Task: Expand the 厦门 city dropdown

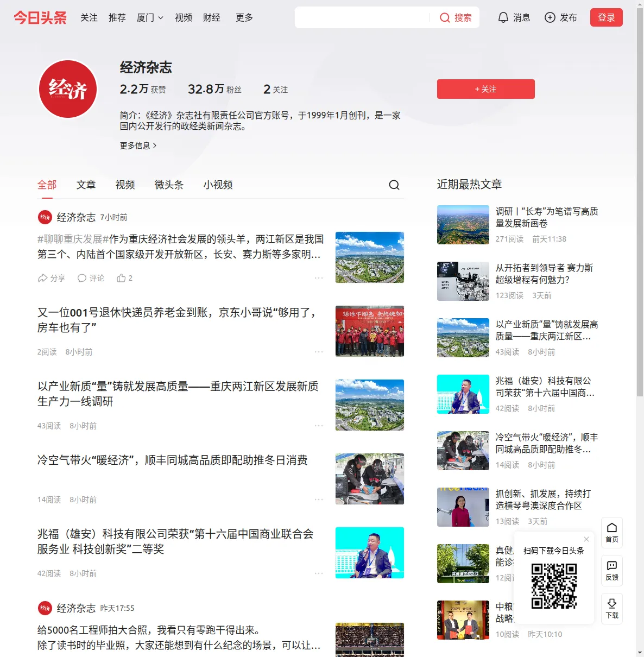Action: point(150,18)
